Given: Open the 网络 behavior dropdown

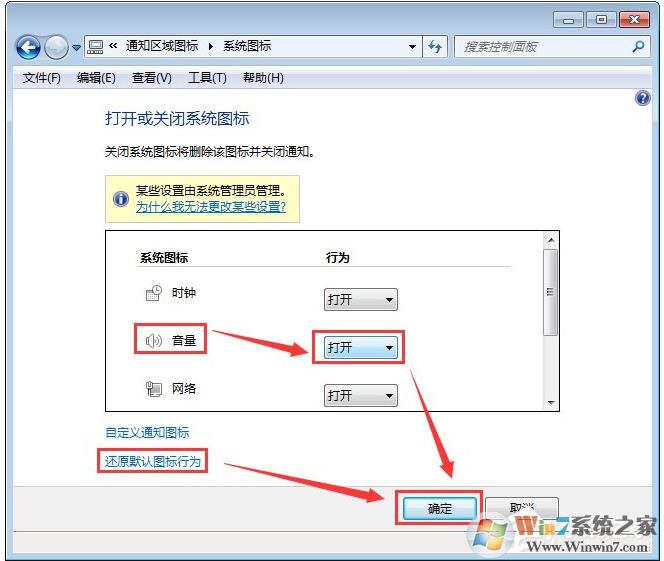Looking at the screenshot, I should pyautogui.click(x=361, y=395).
